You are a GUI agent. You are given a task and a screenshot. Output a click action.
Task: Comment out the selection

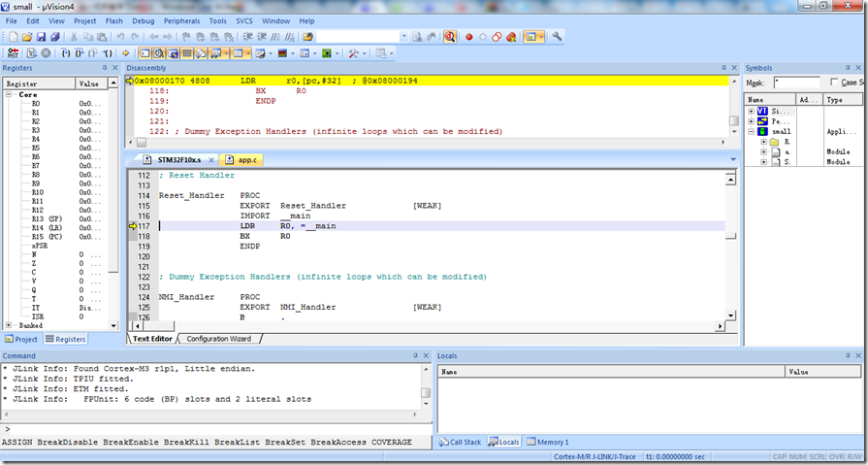[x=275, y=37]
